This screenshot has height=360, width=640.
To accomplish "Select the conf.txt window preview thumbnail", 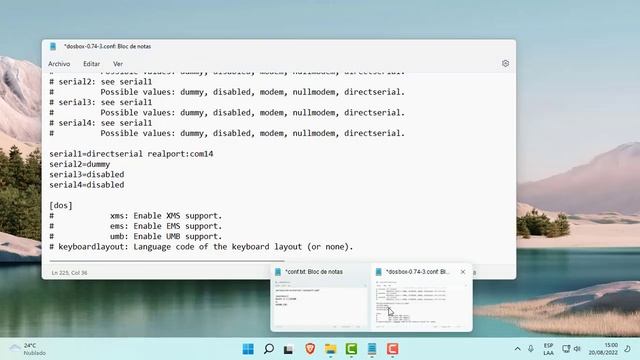I will (x=320, y=304).
